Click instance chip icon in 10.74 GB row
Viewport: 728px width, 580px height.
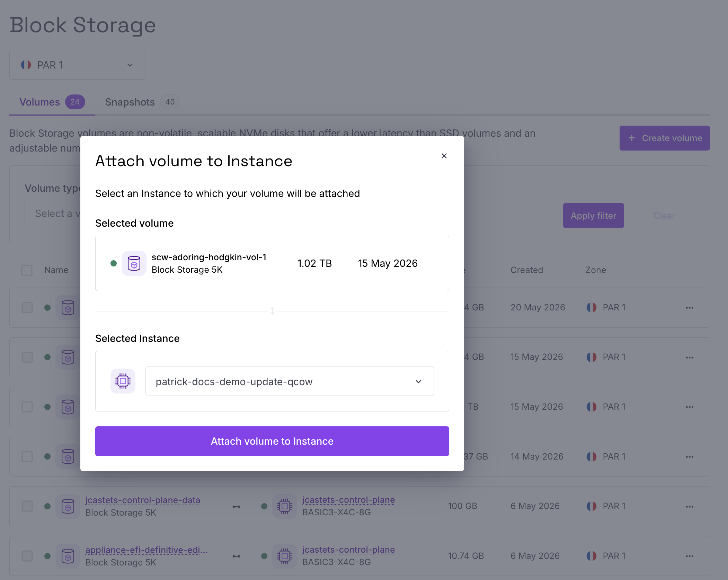[x=285, y=556]
